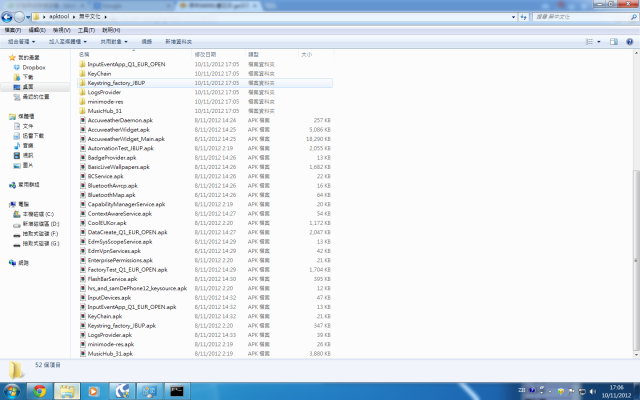Open the 檔案(F) File menu
Screen dimensions: 640x400
coord(13,30)
